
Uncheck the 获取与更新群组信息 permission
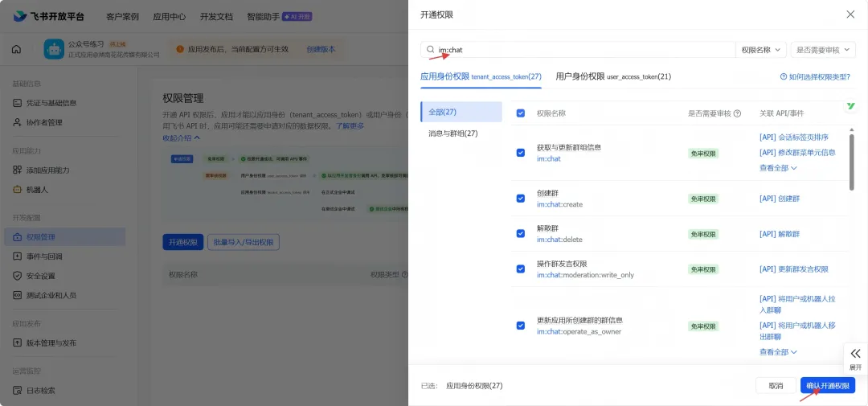pyautogui.click(x=520, y=153)
